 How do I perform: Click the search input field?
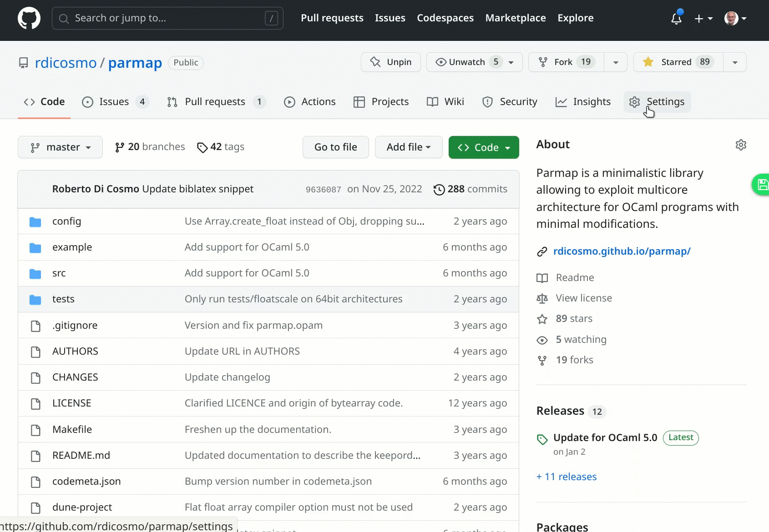167,18
